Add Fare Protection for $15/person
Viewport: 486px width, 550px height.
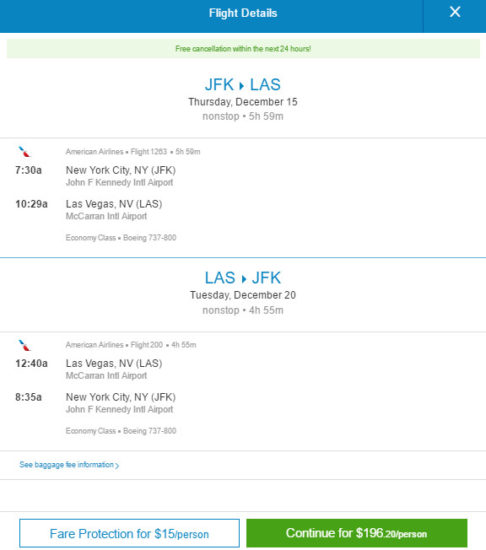(129, 533)
